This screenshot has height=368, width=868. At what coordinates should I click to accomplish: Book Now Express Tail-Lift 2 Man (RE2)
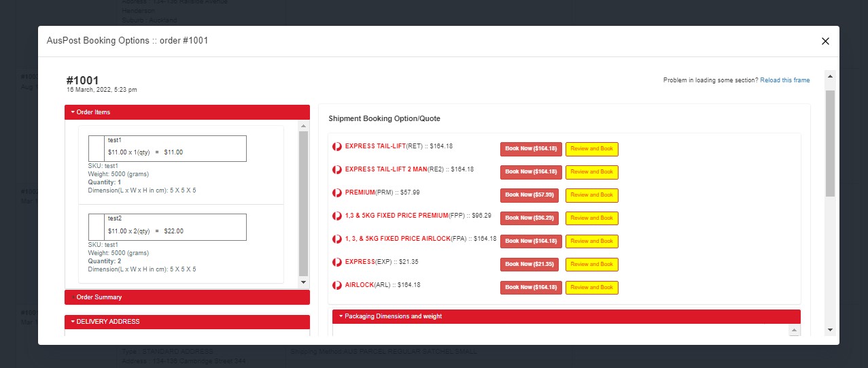531,172
